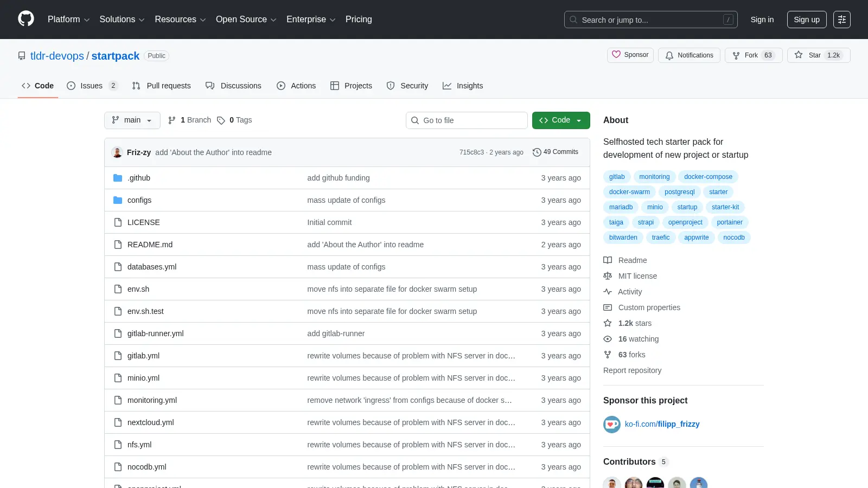The image size is (868, 488).
Task: Open the monitoring.yml file
Action: click(x=152, y=400)
